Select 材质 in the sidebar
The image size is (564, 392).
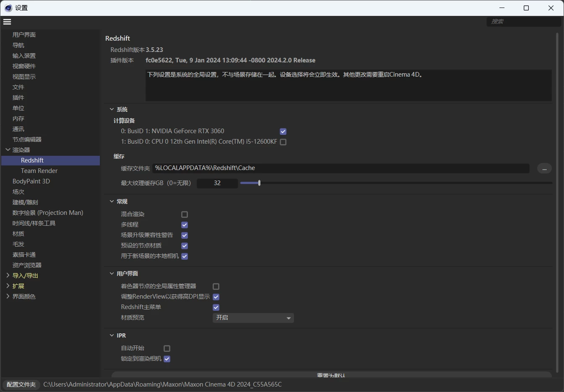(18, 234)
